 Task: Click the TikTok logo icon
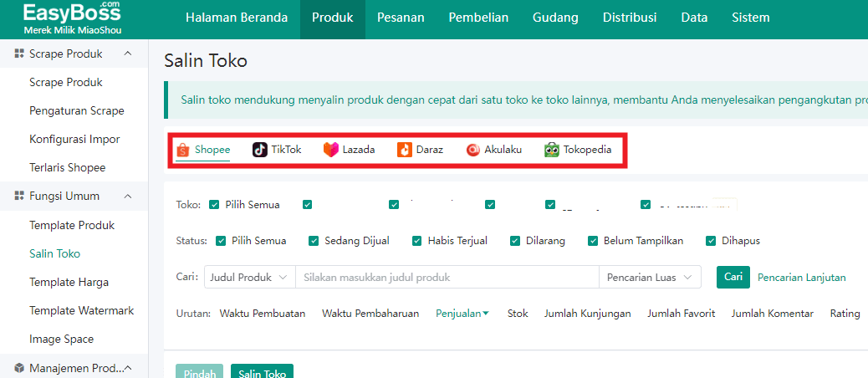[x=259, y=150]
